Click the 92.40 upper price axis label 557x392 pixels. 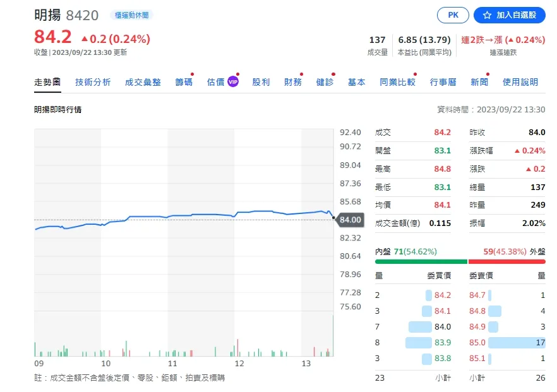[x=350, y=133]
